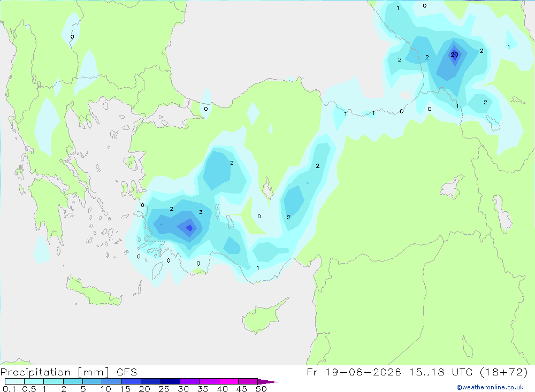Click the '30' legend scale label

[183, 389]
